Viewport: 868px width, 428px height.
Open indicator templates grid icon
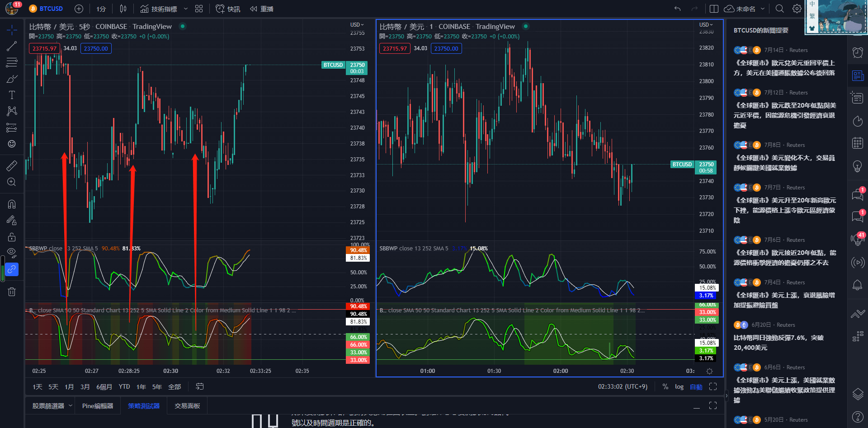199,9
